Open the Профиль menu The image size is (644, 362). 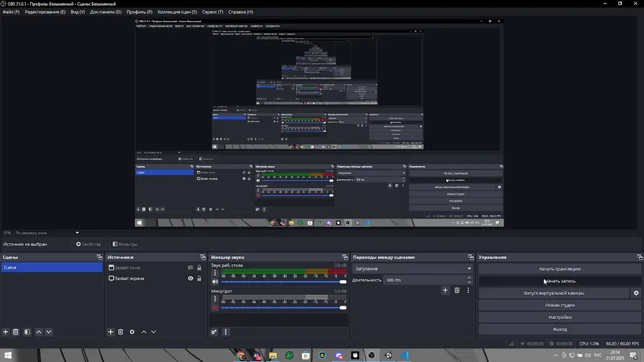[140, 12]
